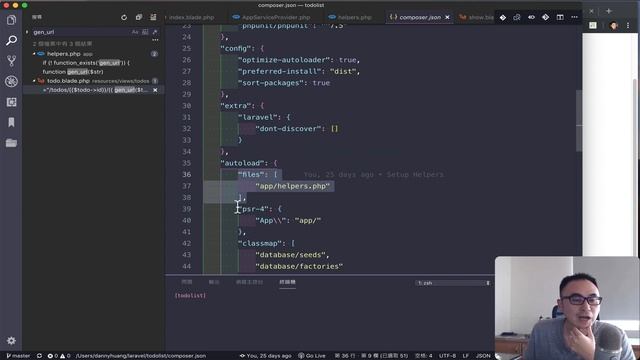Open the Extensions view
Screen dimensions: 640x360
(x=11, y=102)
